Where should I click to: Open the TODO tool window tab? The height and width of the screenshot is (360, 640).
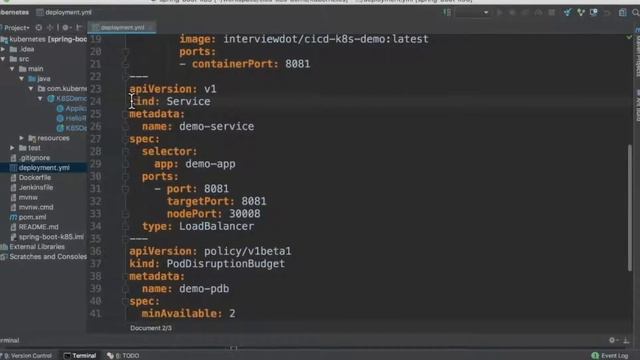point(123,356)
